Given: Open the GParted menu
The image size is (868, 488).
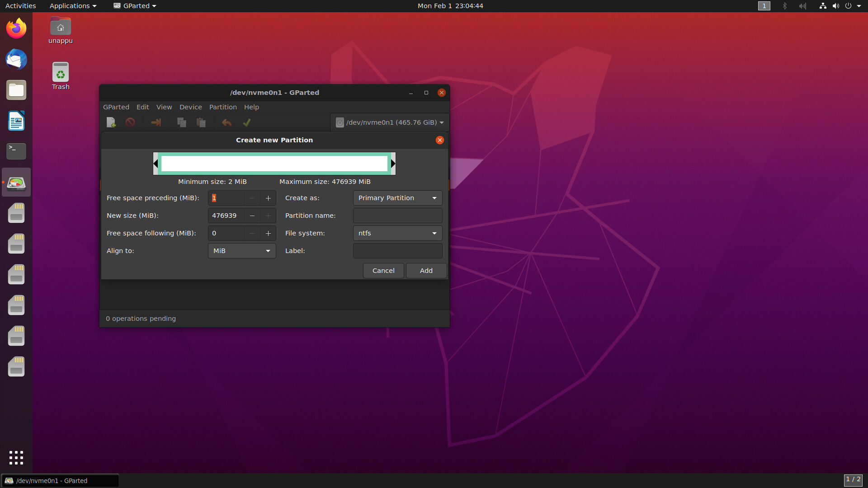Looking at the screenshot, I should 116,107.
